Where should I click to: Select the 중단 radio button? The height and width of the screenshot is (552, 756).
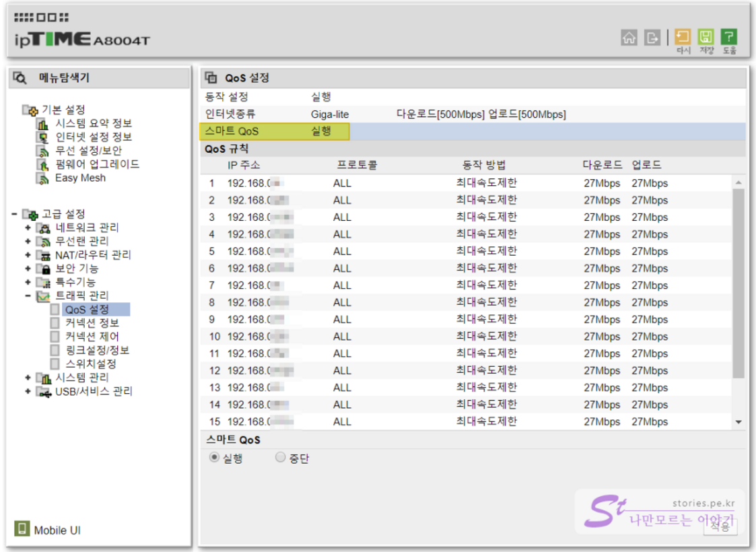coord(281,458)
